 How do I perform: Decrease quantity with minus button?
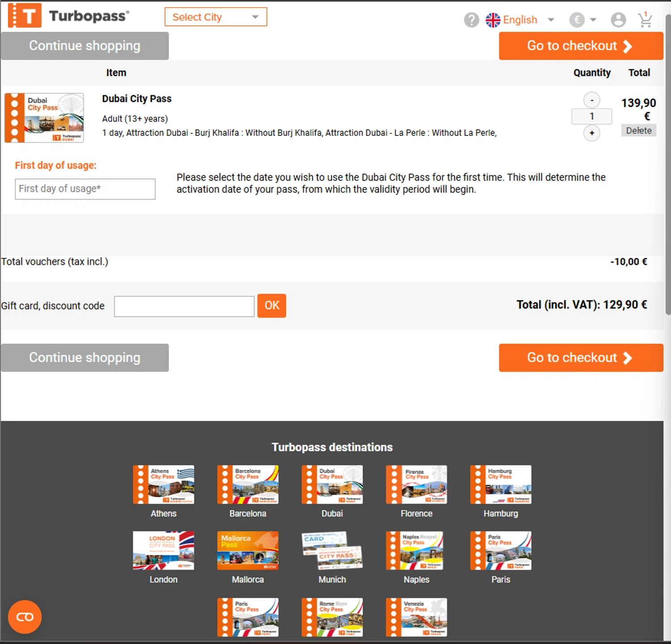[x=591, y=100]
